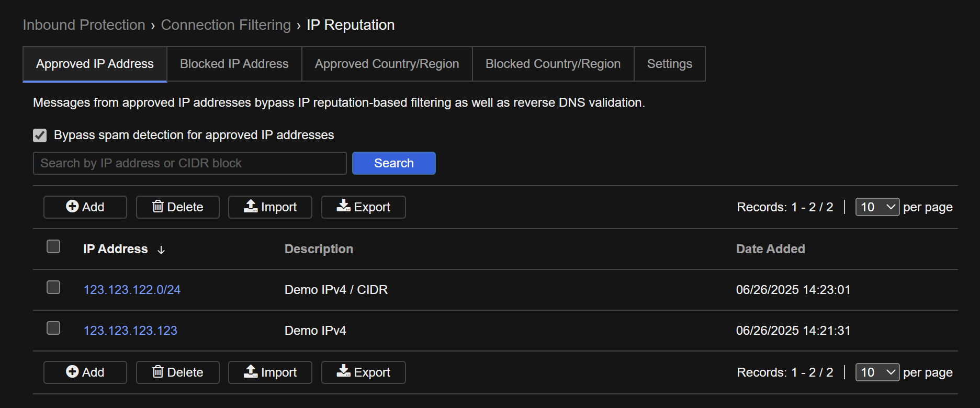Image resolution: width=980 pixels, height=408 pixels.
Task: Check the select-all checkbox in table header
Action: [x=53, y=246]
